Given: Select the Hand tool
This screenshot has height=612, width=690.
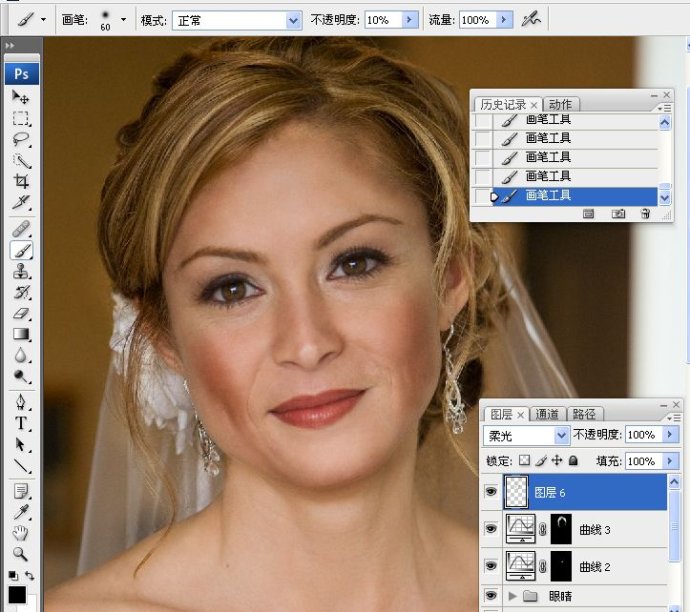Looking at the screenshot, I should click(x=20, y=533).
